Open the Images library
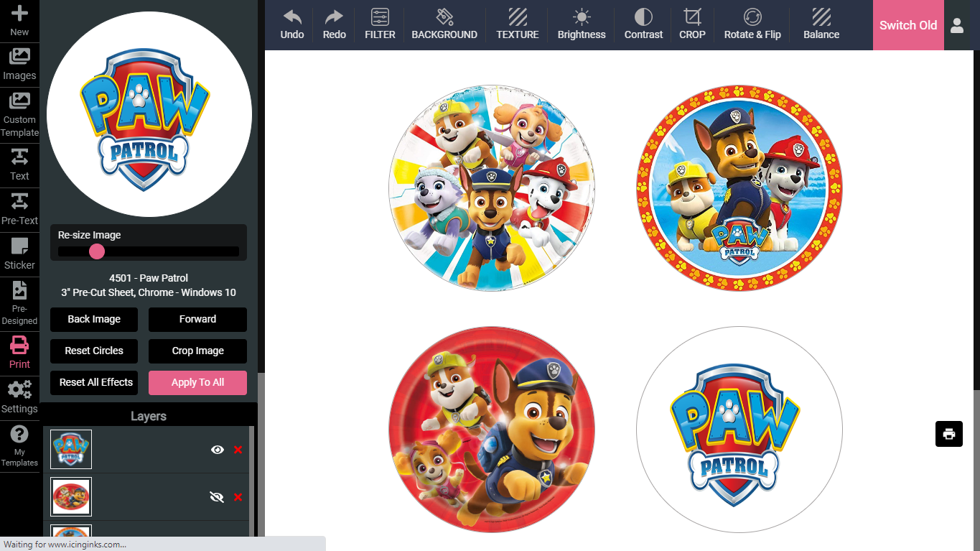 [x=19, y=65]
